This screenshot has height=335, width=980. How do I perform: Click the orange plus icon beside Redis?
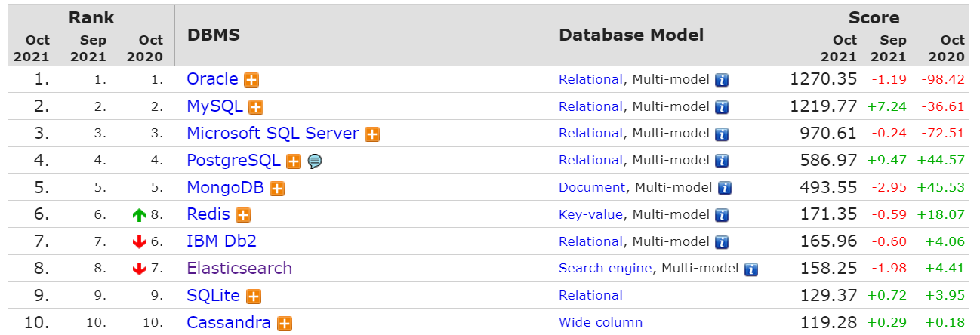[x=242, y=215]
